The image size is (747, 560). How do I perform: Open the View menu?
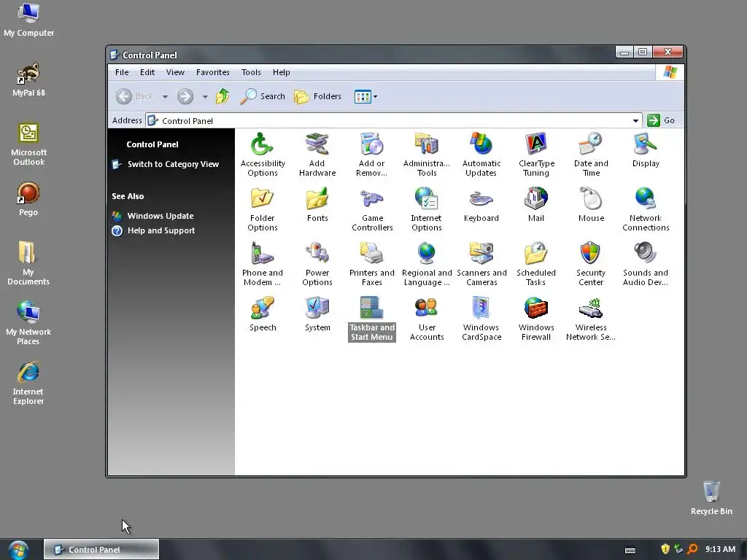[x=175, y=72]
